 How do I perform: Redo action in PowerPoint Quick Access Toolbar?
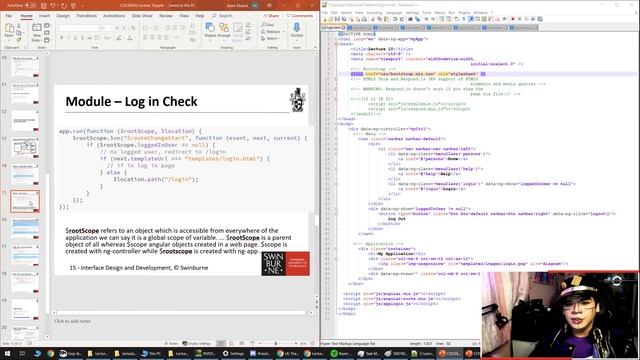(64, 6)
